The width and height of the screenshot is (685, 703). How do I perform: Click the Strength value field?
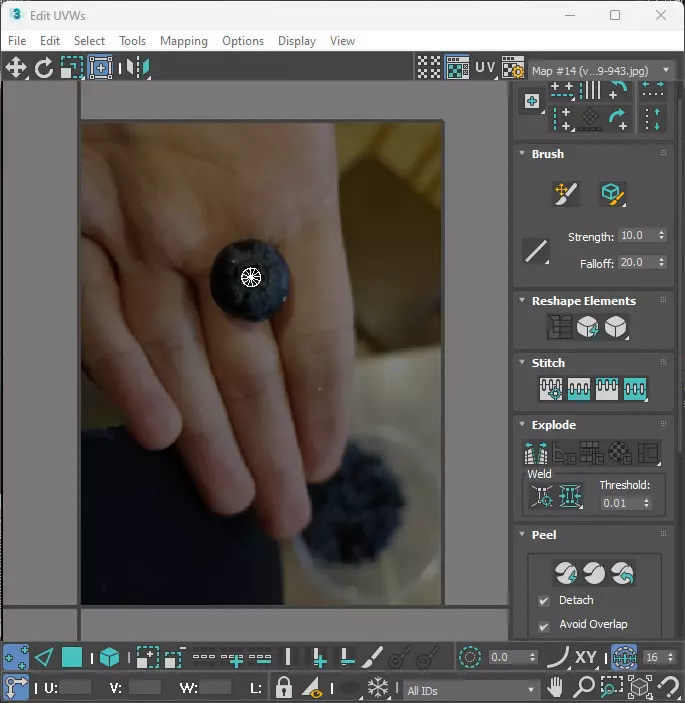tap(637, 235)
